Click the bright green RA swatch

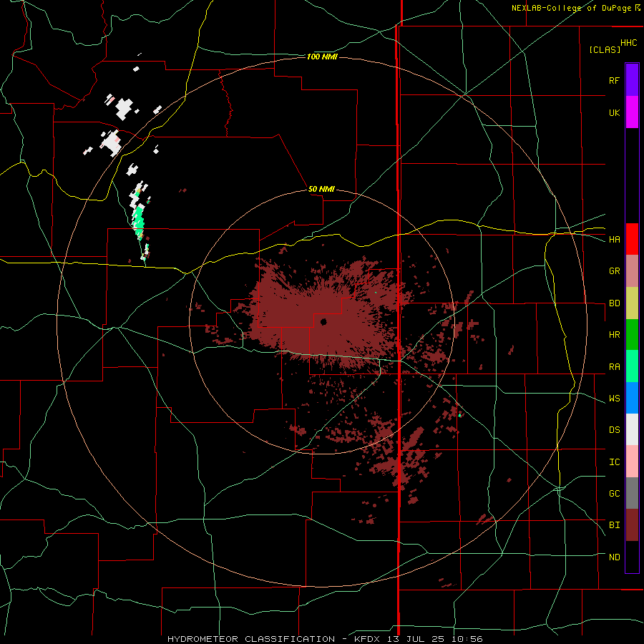(632, 366)
